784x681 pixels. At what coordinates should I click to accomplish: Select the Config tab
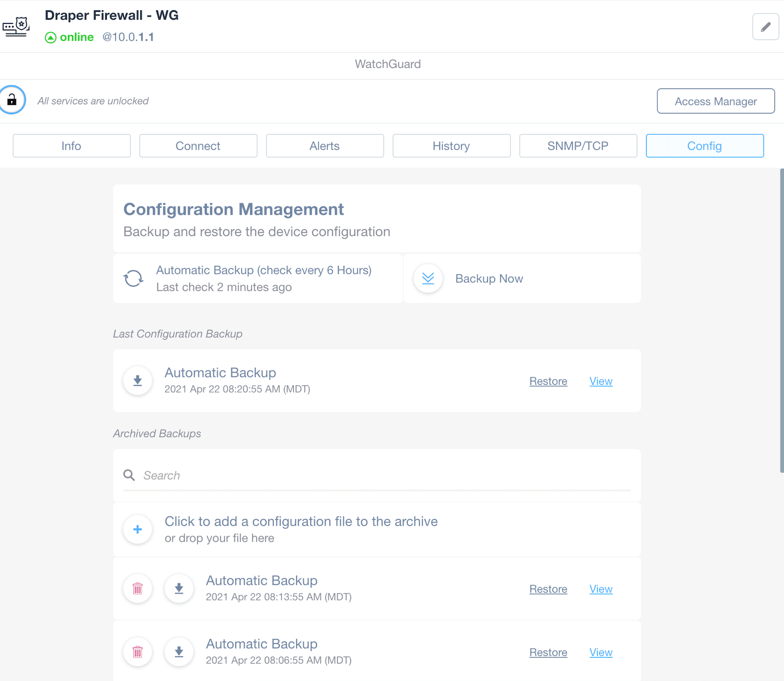click(x=705, y=146)
